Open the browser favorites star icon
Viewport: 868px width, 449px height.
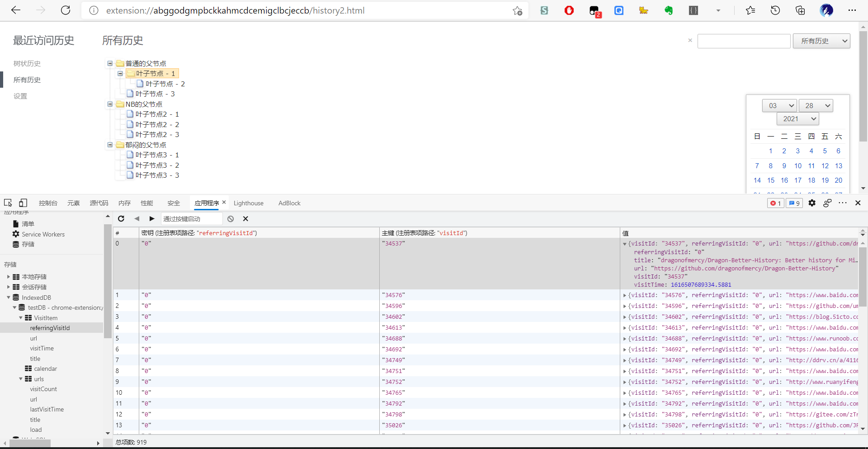(750, 10)
